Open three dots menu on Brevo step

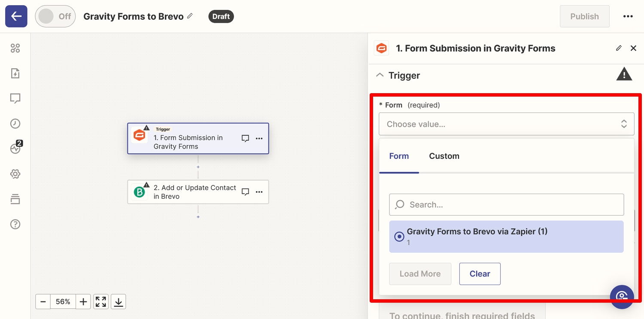(x=259, y=192)
